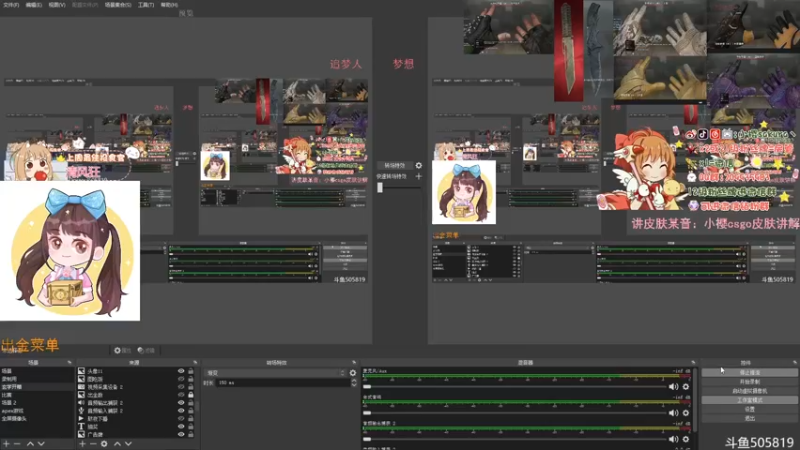Move the selected scene down with the 场景 panel arrow
Image resolution: width=800 pixels, height=450 pixels.
coord(41,444)
